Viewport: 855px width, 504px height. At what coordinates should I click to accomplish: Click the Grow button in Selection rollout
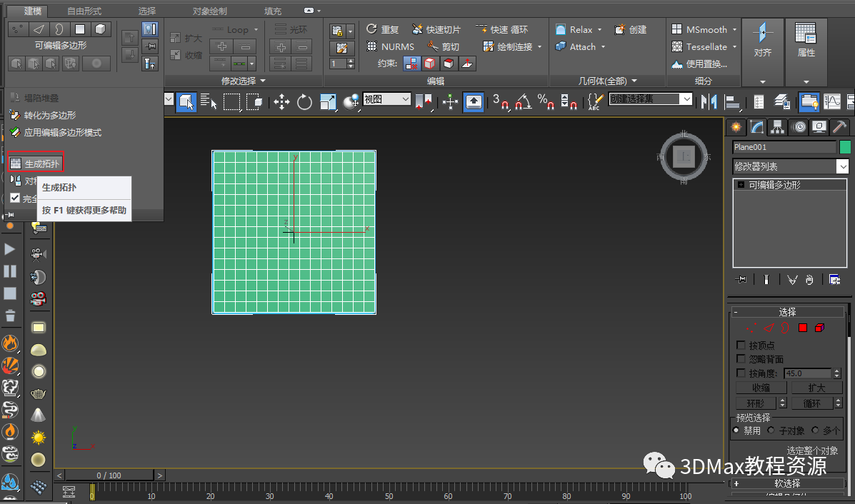pyautogui.click(x=817, y=388)
